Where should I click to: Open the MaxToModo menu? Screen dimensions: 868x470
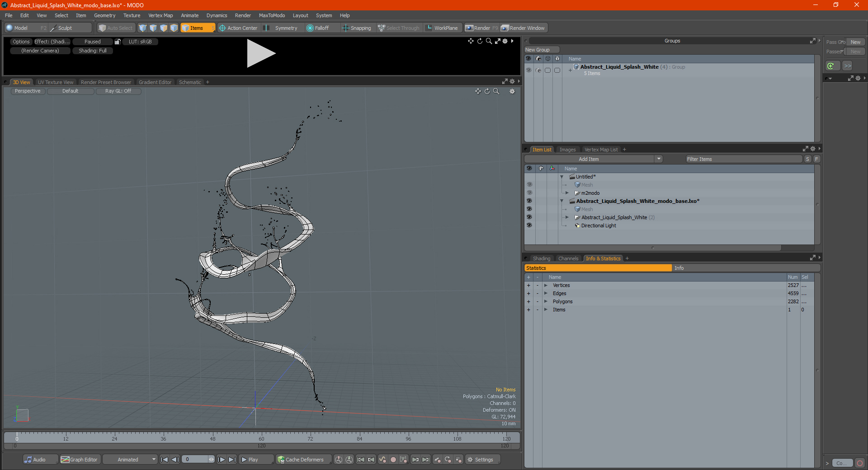[x=272, y=15]
